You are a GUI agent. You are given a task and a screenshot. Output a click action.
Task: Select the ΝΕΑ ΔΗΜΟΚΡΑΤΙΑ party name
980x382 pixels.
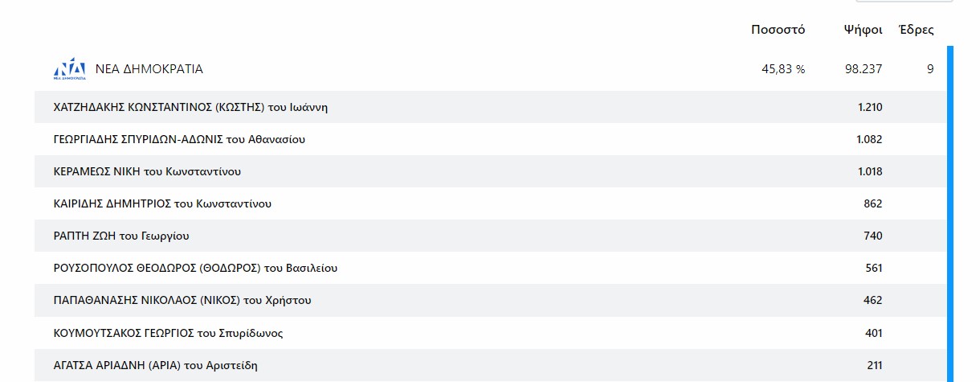[x=149, y=69]
